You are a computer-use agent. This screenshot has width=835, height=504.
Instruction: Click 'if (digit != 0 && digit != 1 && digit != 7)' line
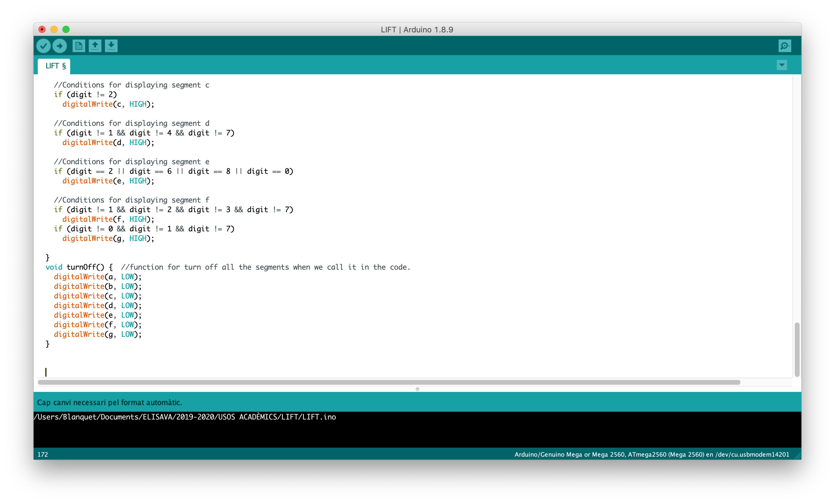click(144, 229)
